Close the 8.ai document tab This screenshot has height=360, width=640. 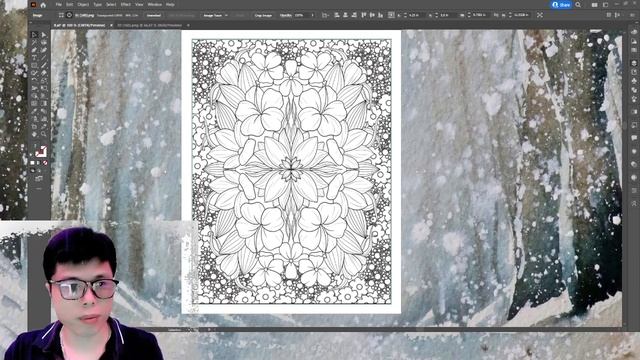pos(111,25)
